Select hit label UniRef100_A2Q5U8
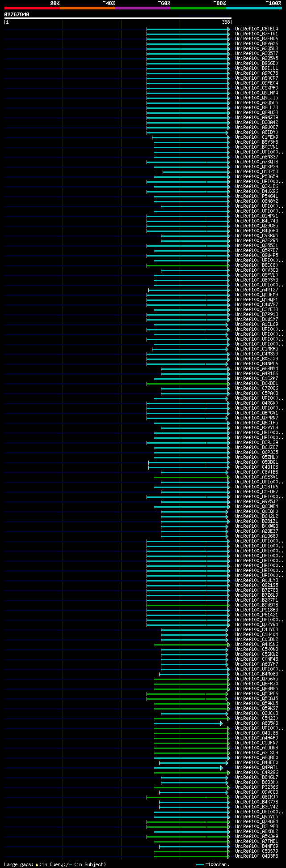This screenshot has height=868, width=286. (257, 49)
